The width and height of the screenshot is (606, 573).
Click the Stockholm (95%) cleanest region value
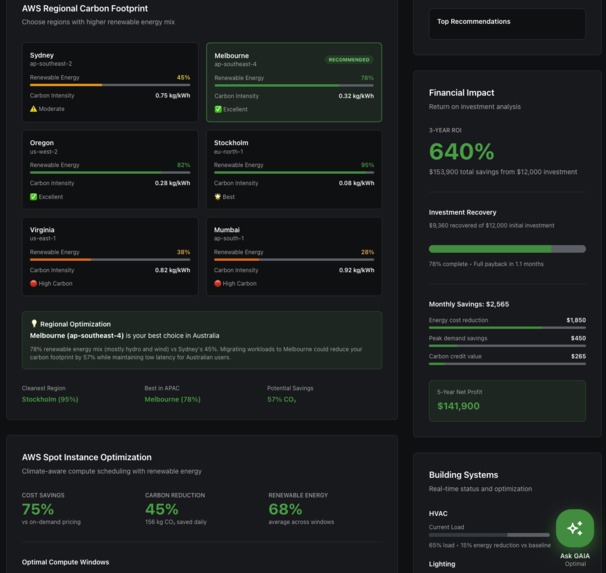tap(50, 400)
